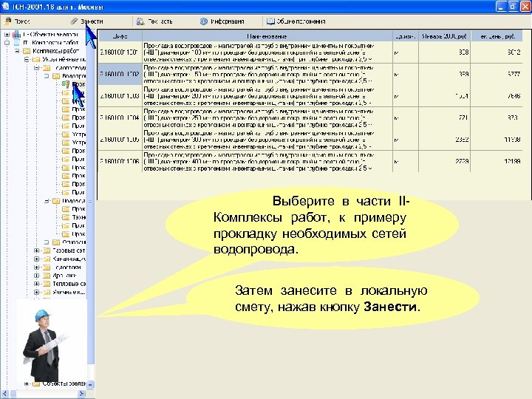Viewport: 532px width, 399px height.
Task: Select the row with диаметром 300 мм
Action: pyautogui.click(x=310, y=140)
